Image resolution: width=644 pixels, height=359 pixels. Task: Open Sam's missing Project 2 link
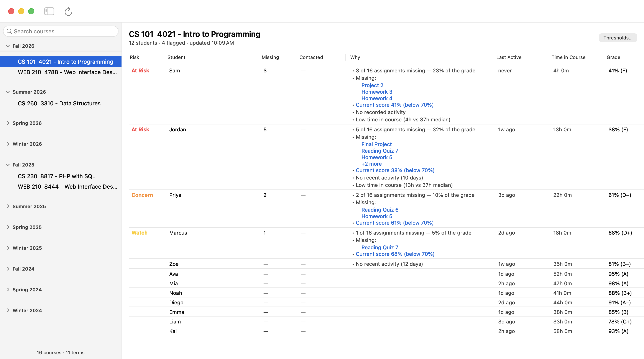tap(372, 85)
